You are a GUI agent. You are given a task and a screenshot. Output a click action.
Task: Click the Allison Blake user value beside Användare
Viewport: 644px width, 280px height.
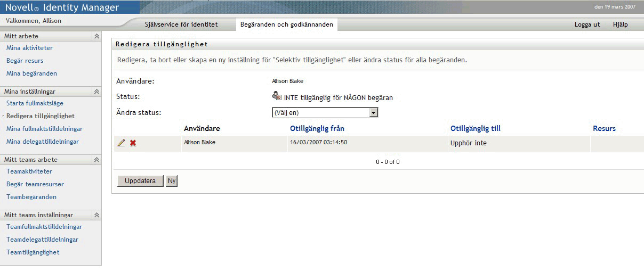(287, 81)
